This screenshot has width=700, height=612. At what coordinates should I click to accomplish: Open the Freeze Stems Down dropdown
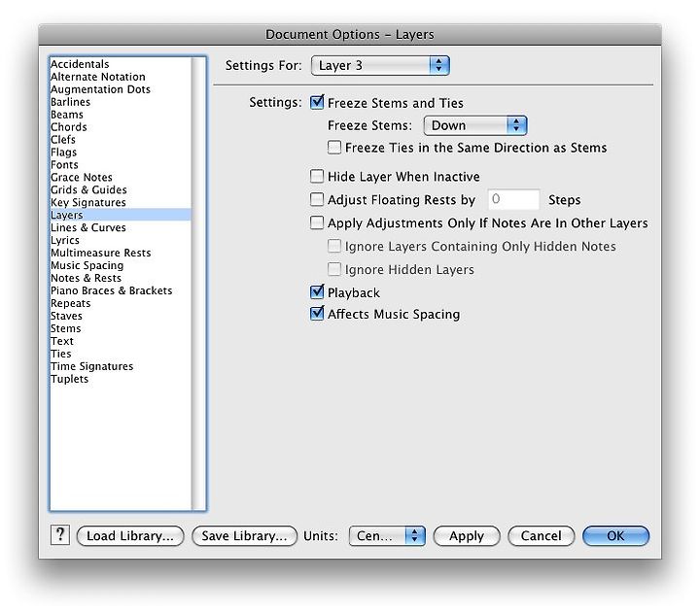tap(475, 125)
